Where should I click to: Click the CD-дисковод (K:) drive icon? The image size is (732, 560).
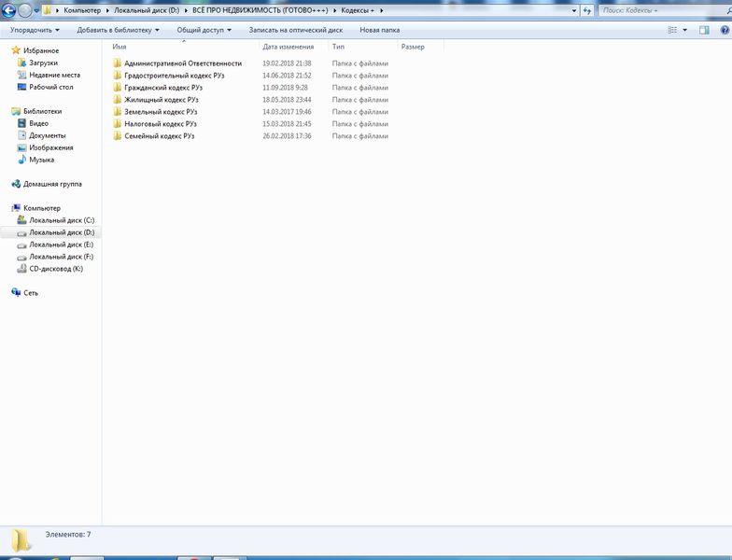click(21, 269)
